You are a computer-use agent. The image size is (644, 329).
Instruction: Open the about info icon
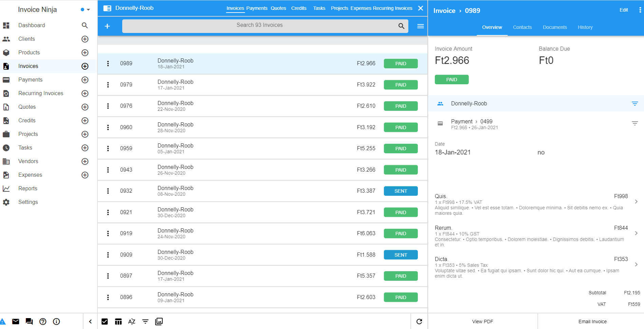56,322
